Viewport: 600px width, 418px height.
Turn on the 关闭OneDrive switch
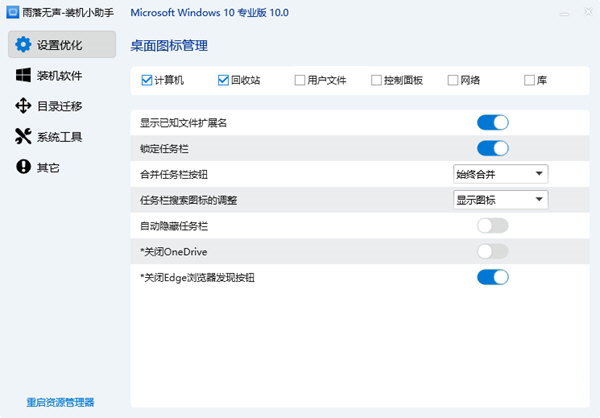click(x=493, y=251)
